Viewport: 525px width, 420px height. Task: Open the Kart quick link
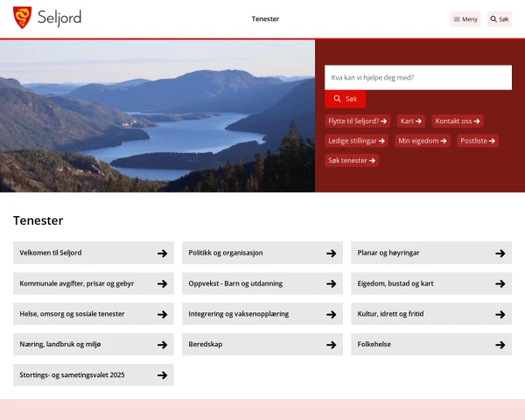click(410, 121)
